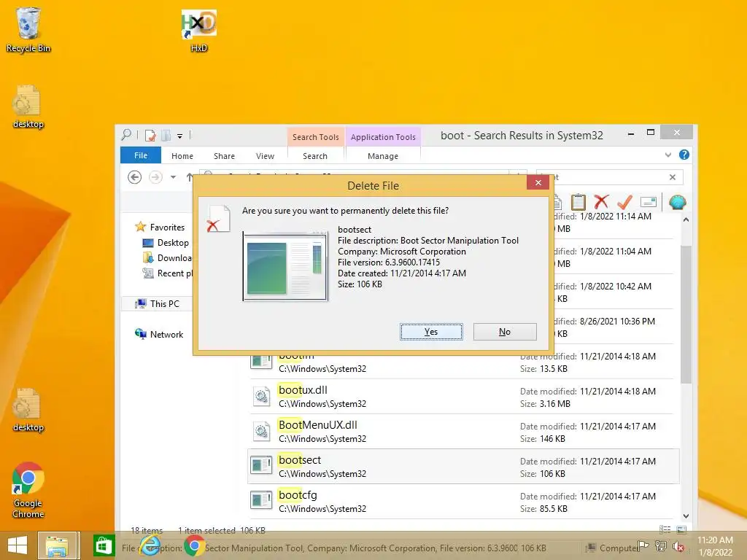Click in the Explorer search input field
This screenshot has width=747, height=560.
pyautogui.click(x=610, y=177)
